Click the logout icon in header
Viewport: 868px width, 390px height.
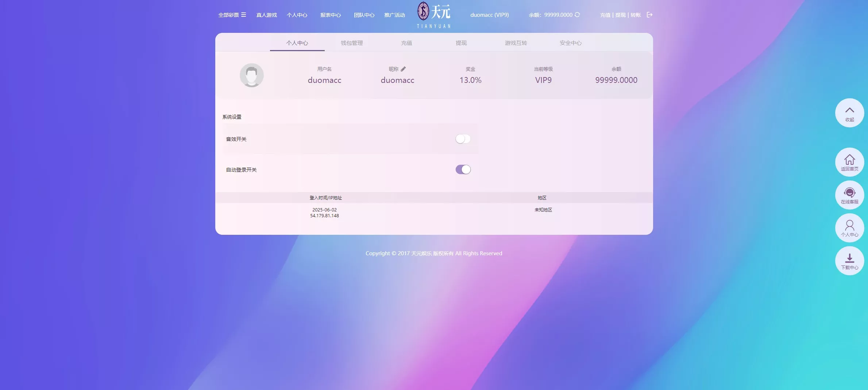[x=649, y=15]
